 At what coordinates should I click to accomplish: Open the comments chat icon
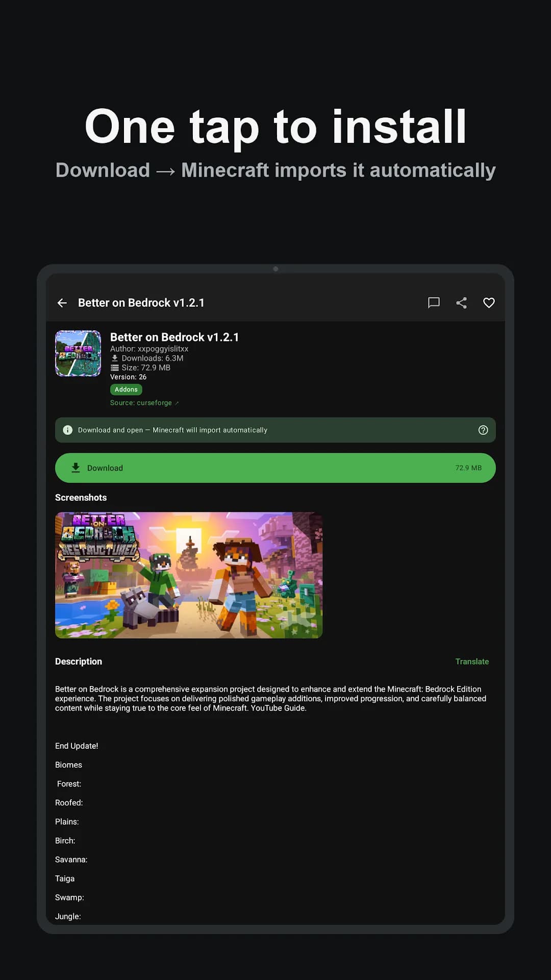point(434,303)
